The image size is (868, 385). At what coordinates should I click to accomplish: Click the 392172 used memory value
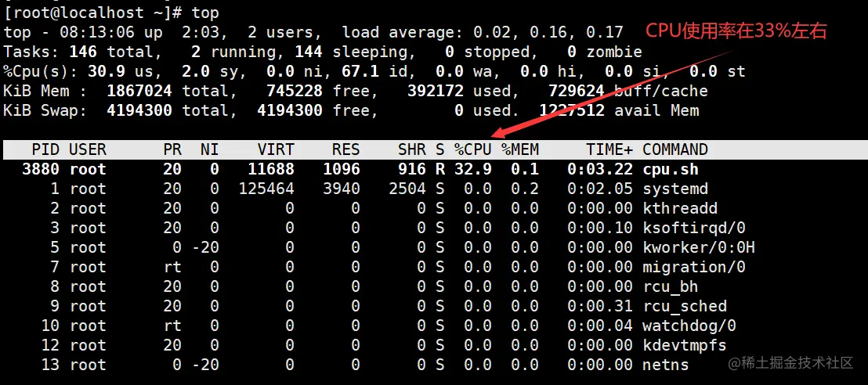click(435, 91)
